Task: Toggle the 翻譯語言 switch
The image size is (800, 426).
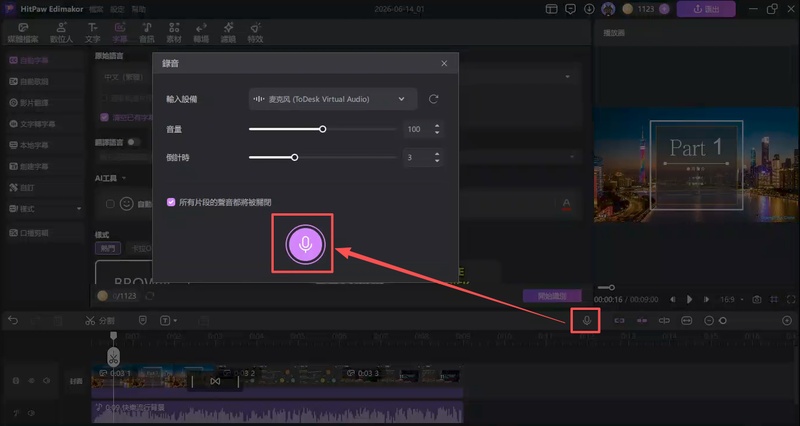Action: [134, 142]
